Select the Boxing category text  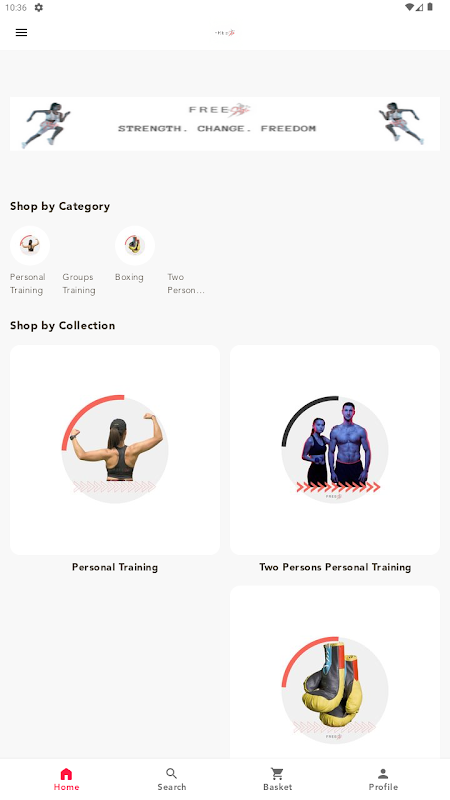[x=129, y=277]
